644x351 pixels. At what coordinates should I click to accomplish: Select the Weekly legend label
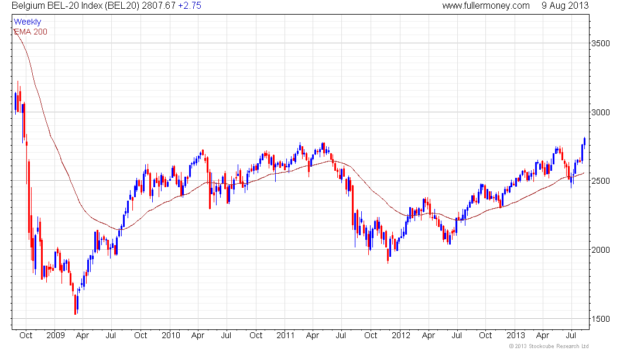tap(28, 22)
